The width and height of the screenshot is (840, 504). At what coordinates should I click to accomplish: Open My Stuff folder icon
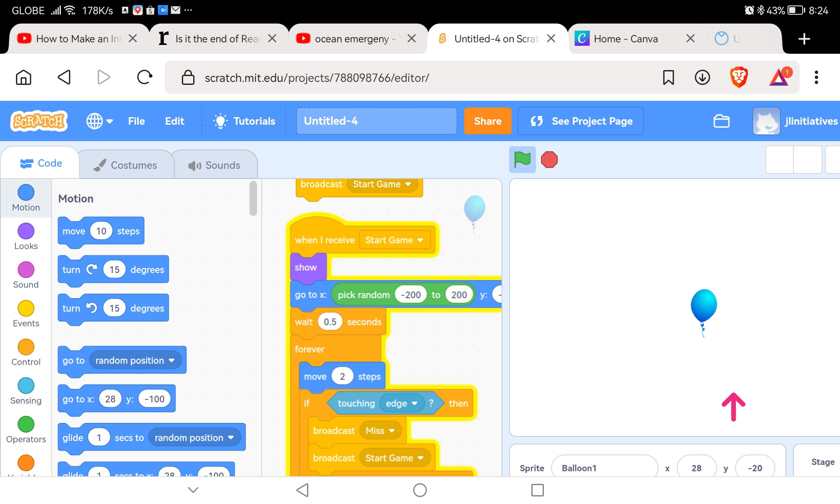coord(722,121)
